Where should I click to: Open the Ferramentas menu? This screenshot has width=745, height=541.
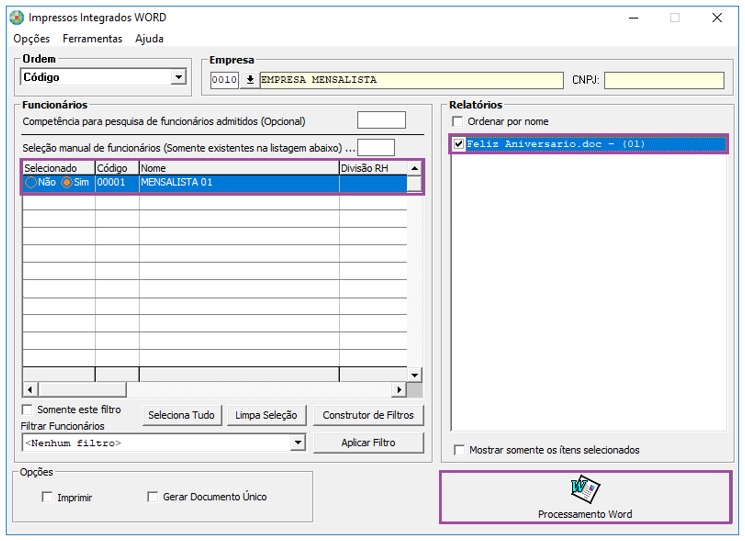coord(92,38)
